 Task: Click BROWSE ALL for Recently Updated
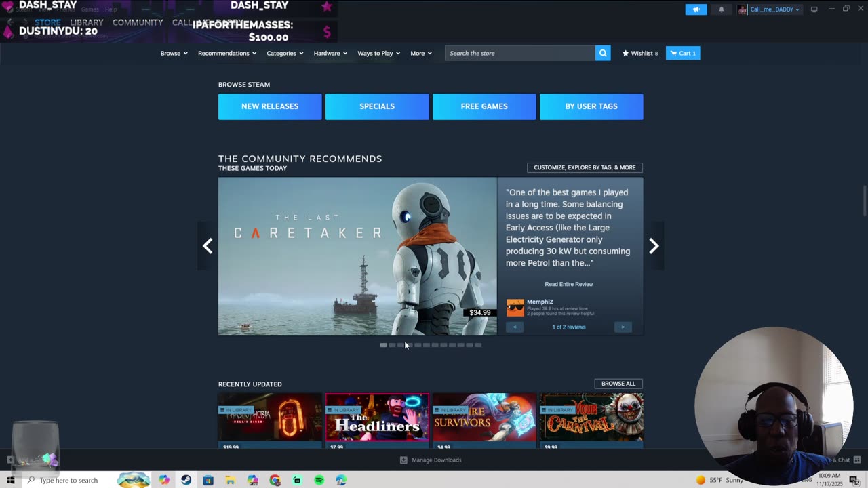[x=618, y=384]
